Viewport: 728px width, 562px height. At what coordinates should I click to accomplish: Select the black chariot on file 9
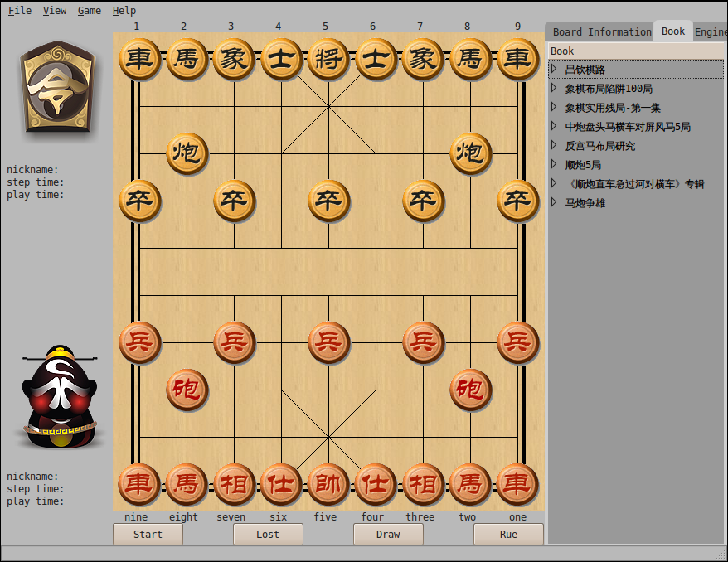[517, 59]
